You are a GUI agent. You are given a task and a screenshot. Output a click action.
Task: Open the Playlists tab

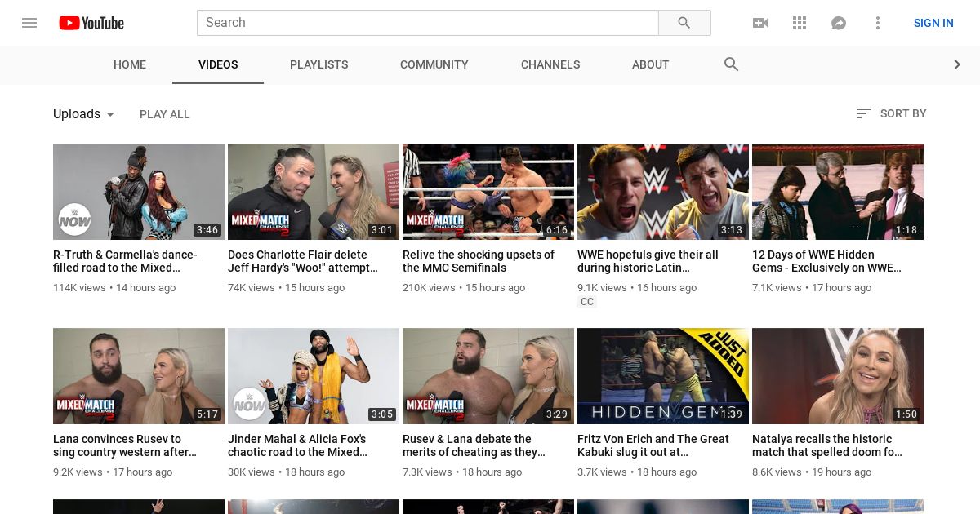click(x=319, y=64)
